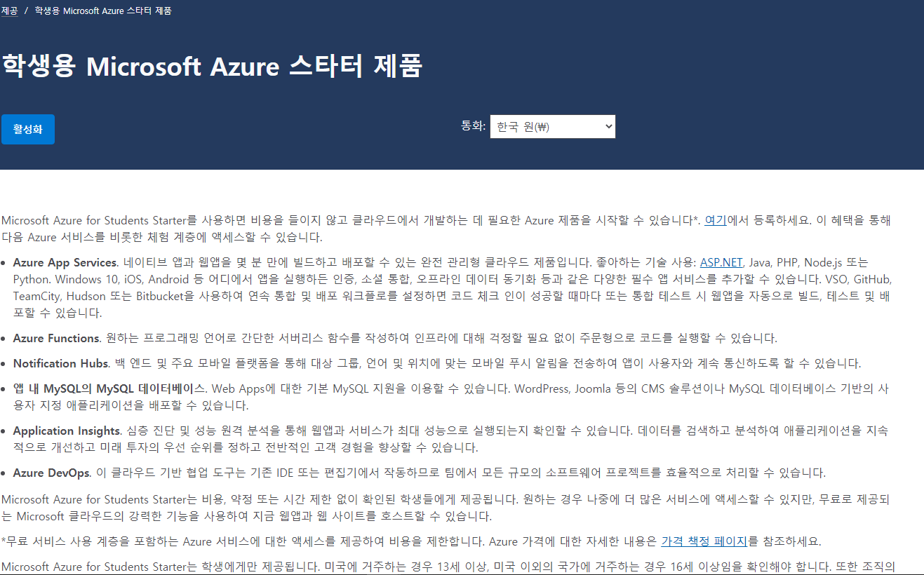Select the breadcrumb text 학생용 Microsoft Azure 스타터 제품
The width and height of the screenshot is (924, 575).
[x=103, y=11]
